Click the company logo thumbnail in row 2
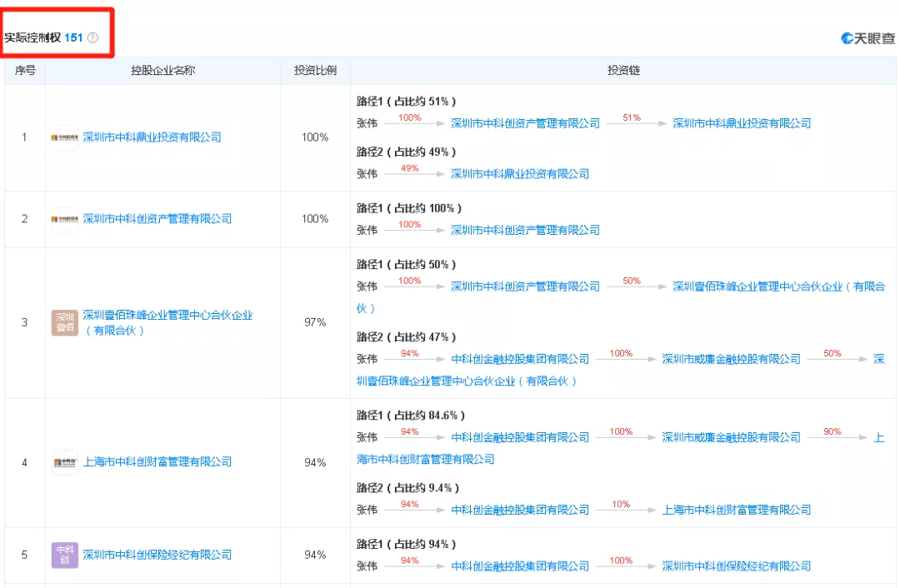Viewport: 900px width, 588px height. point(64,219)
